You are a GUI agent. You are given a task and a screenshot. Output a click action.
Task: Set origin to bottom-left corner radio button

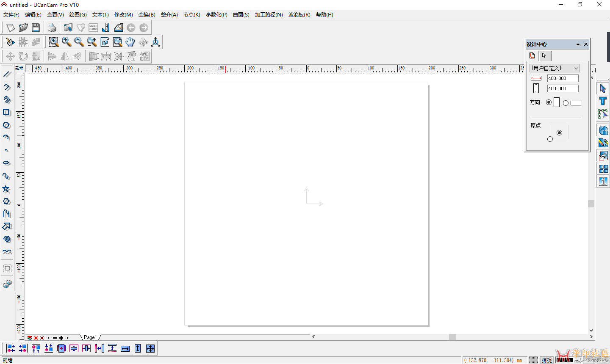[x=550, y=139]
